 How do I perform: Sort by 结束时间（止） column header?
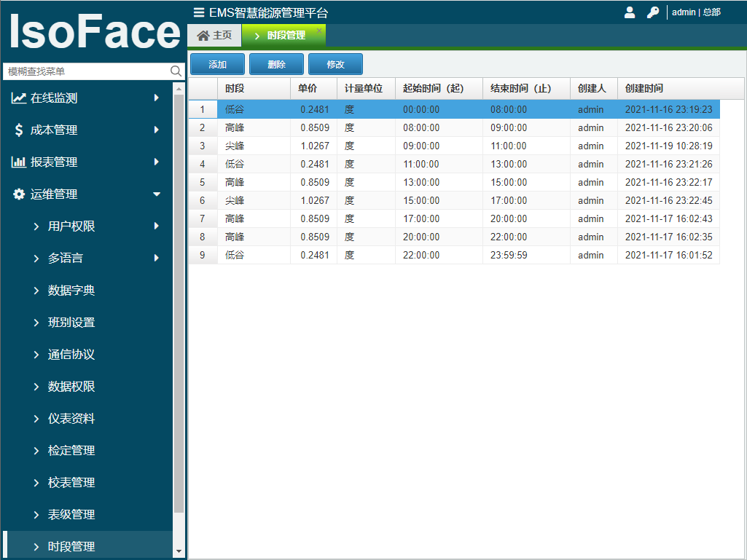point(526,89)
